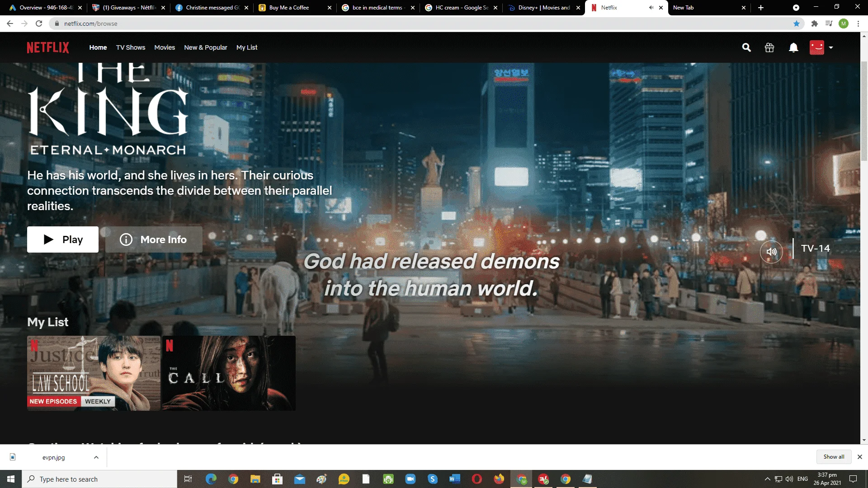Open the Chrome tab search dropdown
Image resolution: width=868 pixels, height=488 pixels.
[x=796, y=8]
